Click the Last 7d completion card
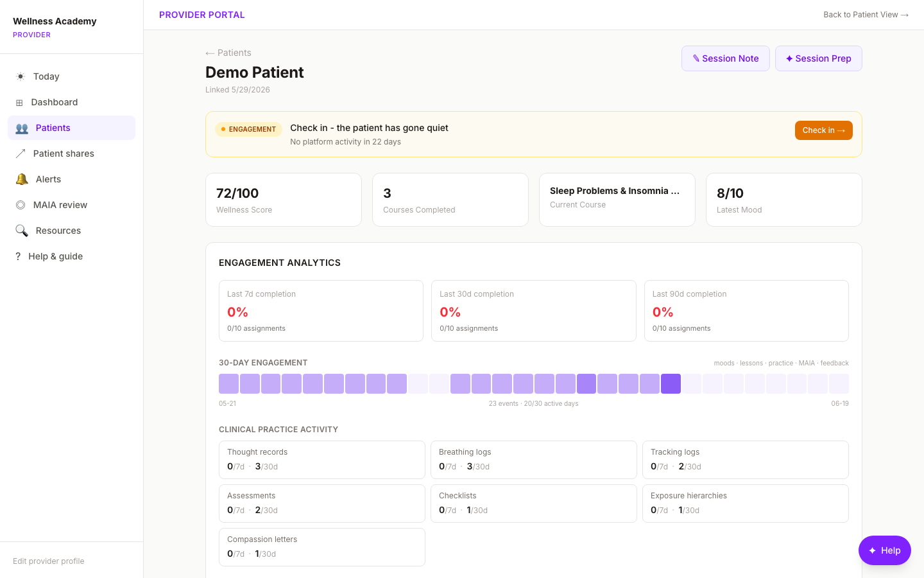924x578 pixels. point(321,311)
